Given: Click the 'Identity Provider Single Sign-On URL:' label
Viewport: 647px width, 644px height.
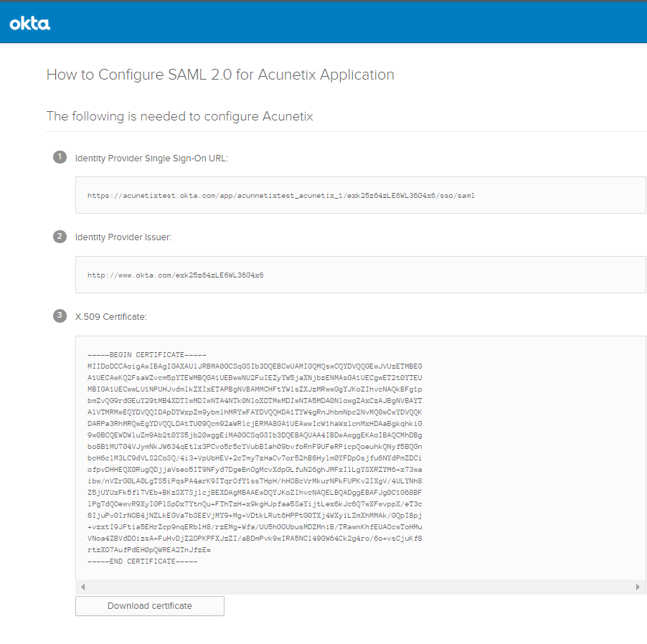Looking at the screenshot, I should (x=151, y=158).
